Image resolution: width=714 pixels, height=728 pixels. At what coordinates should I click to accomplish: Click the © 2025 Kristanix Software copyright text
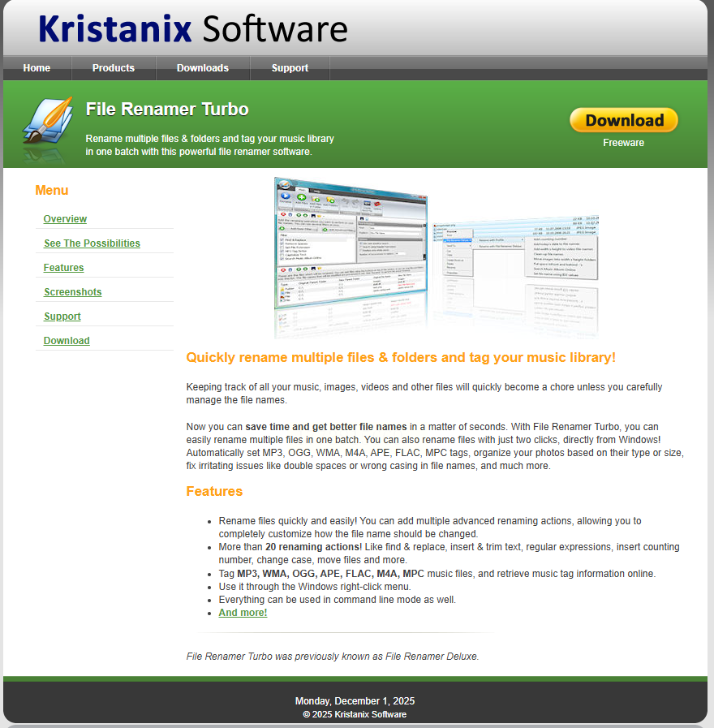click(355, 714)
